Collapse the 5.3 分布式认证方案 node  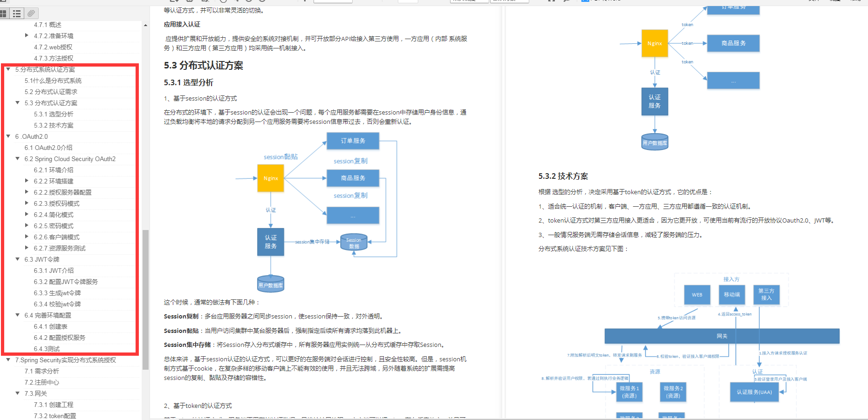18,102
